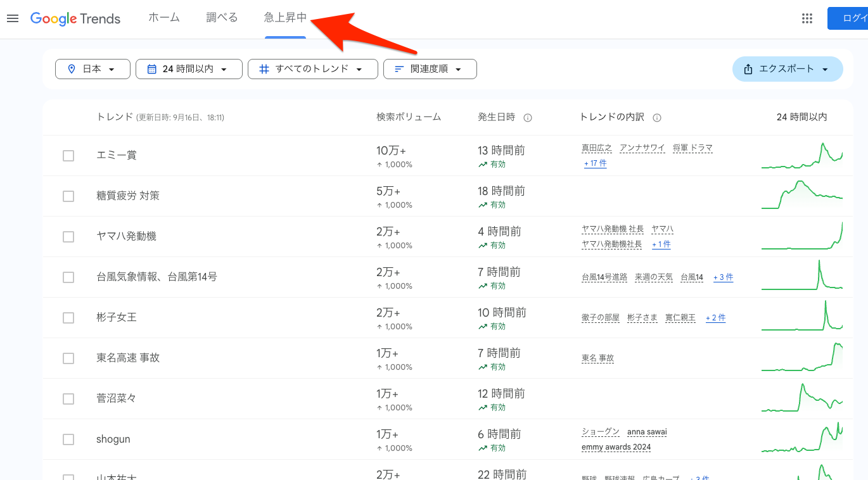Click the 10万+ search volume value

pyautogui.click(x=392, y=151)
